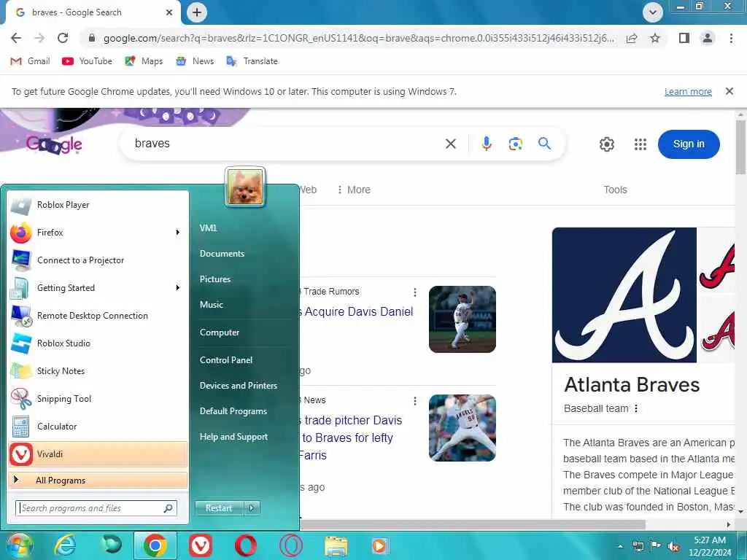Click the magnifier search button
This screenshot has height=560, width=747.
click(544, 144)
